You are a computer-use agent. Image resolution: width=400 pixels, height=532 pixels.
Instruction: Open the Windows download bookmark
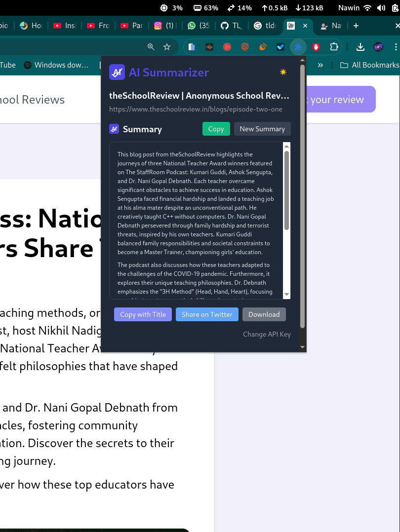click(56, 65)
